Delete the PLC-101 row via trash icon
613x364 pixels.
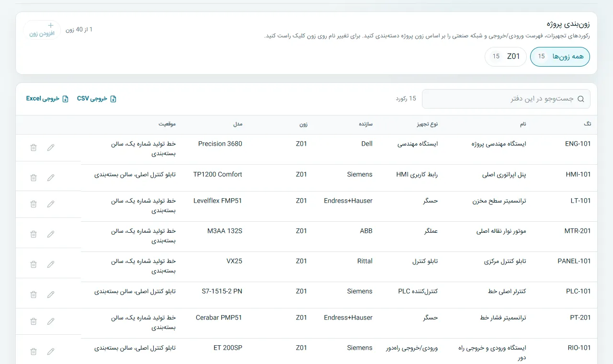click(34, 295)
